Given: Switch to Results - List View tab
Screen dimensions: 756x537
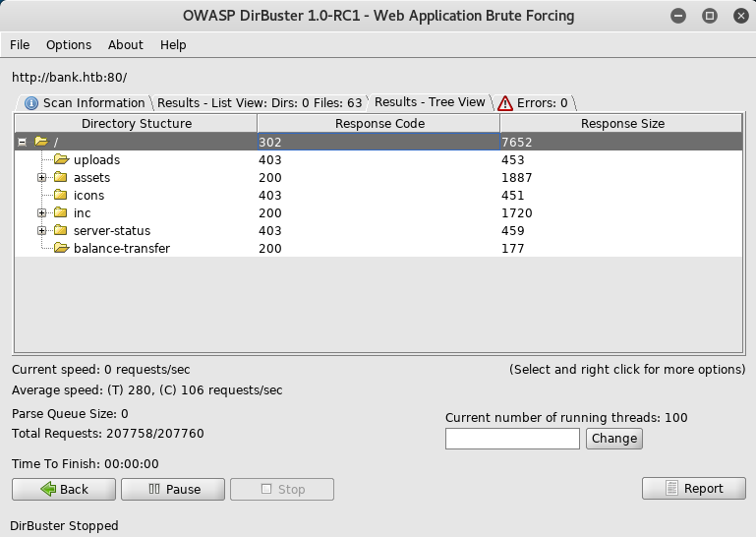Looking at the screenshot, I should coord(260,103).
